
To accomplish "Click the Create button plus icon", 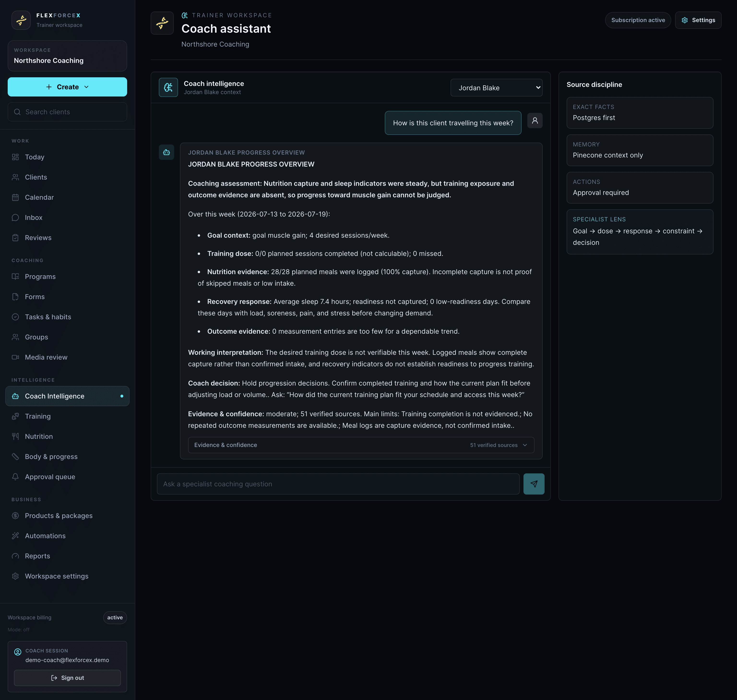I will pyautogui.click(x=49, y=87).
